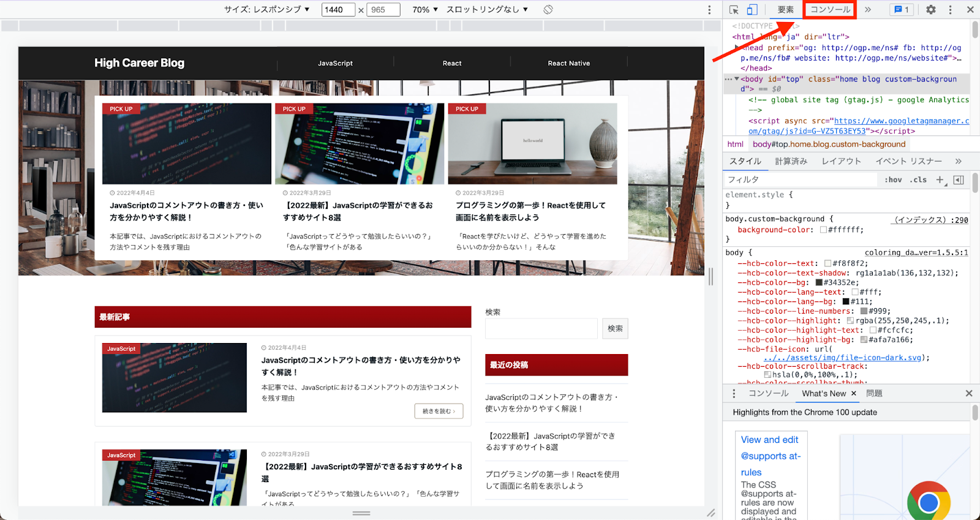Open View and edit @supports at-rules link
Viewport: 980px width, 520px height.
tap(771, 456)
